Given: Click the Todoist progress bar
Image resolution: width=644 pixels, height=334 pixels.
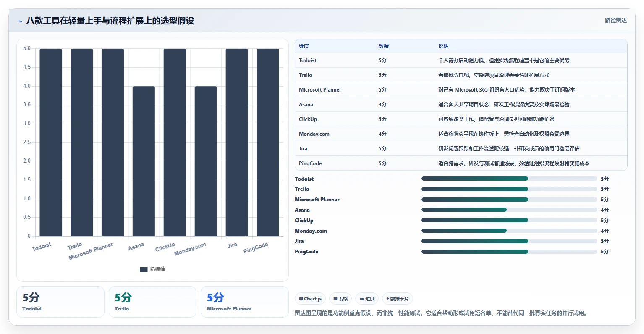Looking at the screenshot, I should click(x=509, y=179).
